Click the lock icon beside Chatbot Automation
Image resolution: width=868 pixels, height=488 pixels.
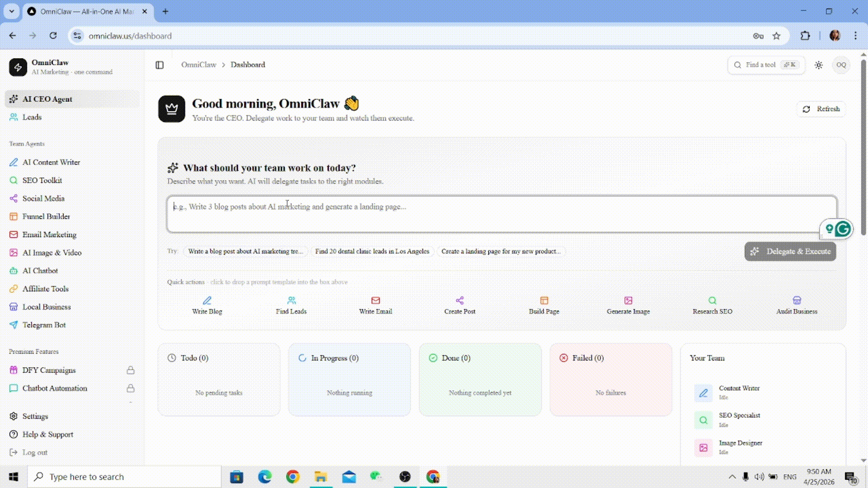131,388
